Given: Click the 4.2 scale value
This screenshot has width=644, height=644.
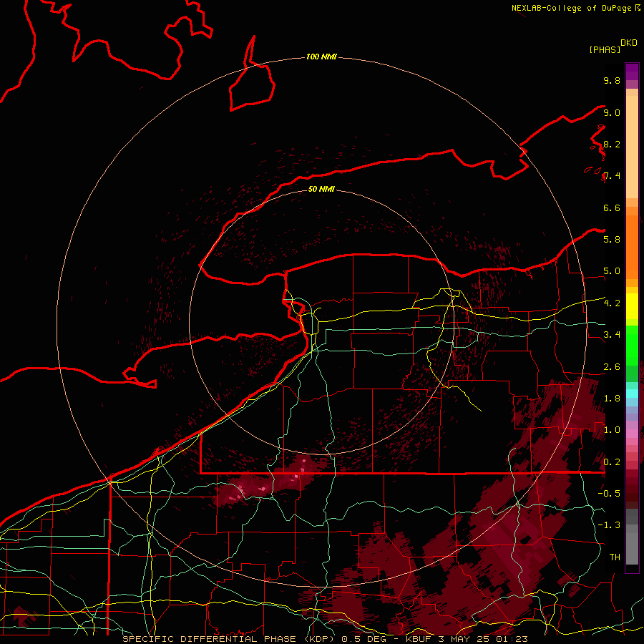Looking at the screenshot, I should (x=612, y=303).
